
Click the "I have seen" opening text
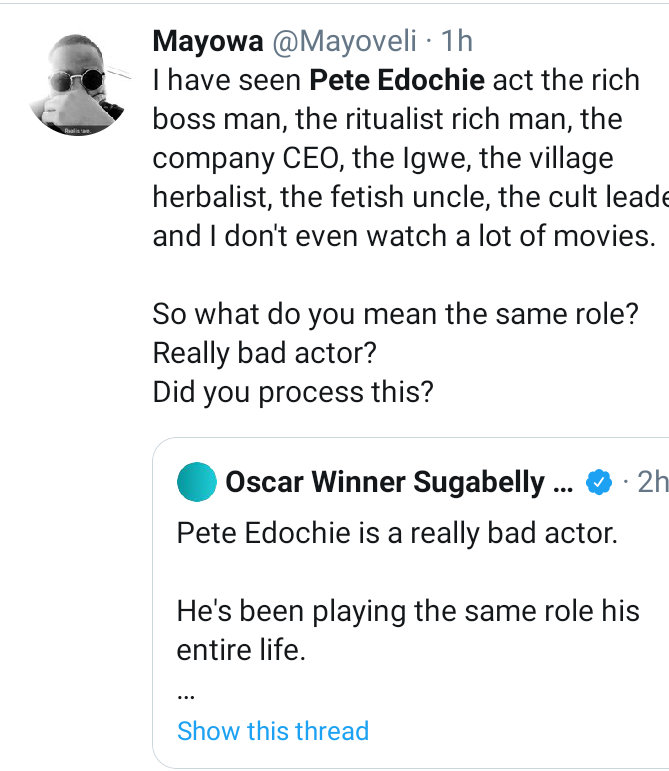pos(226,81)
